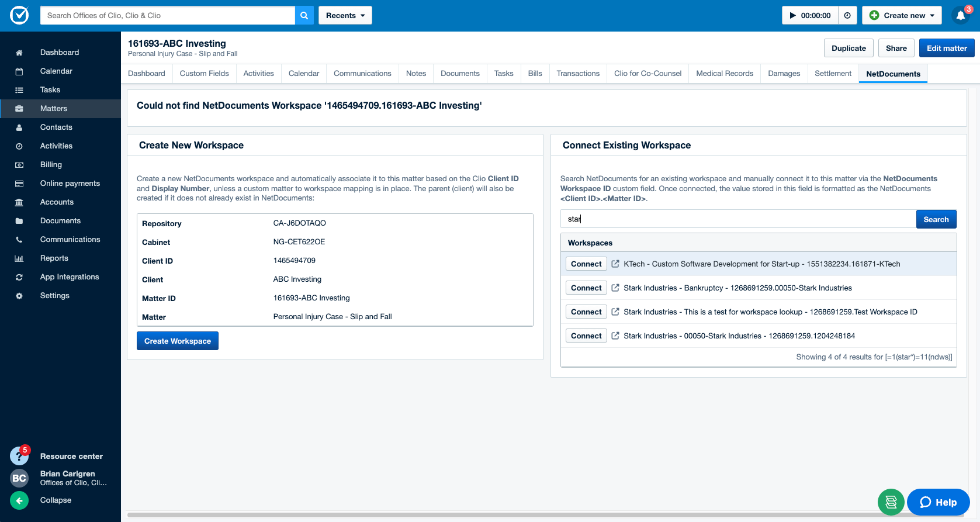The image size is (980, 522).
Task: Open the Communications tab of the matter
Action: [362, 73]
